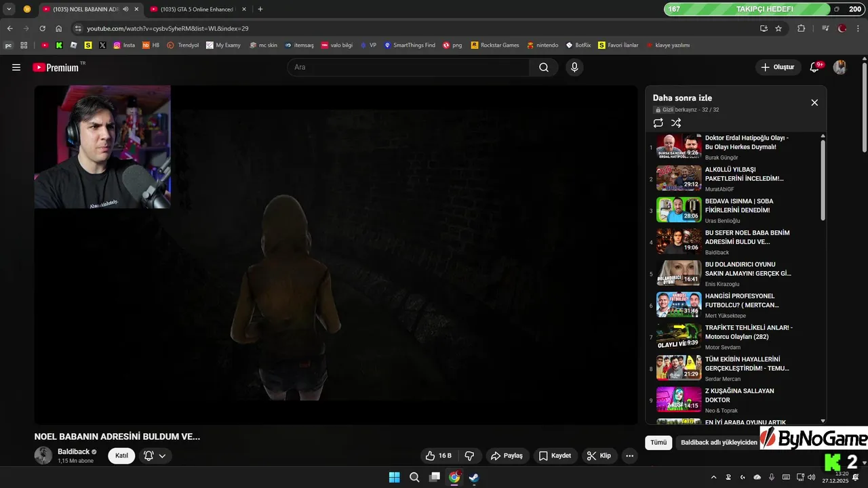Screen dimensions: 868x488
Task: Open the Chrome tab search dropdown
Action: [9, 9]
